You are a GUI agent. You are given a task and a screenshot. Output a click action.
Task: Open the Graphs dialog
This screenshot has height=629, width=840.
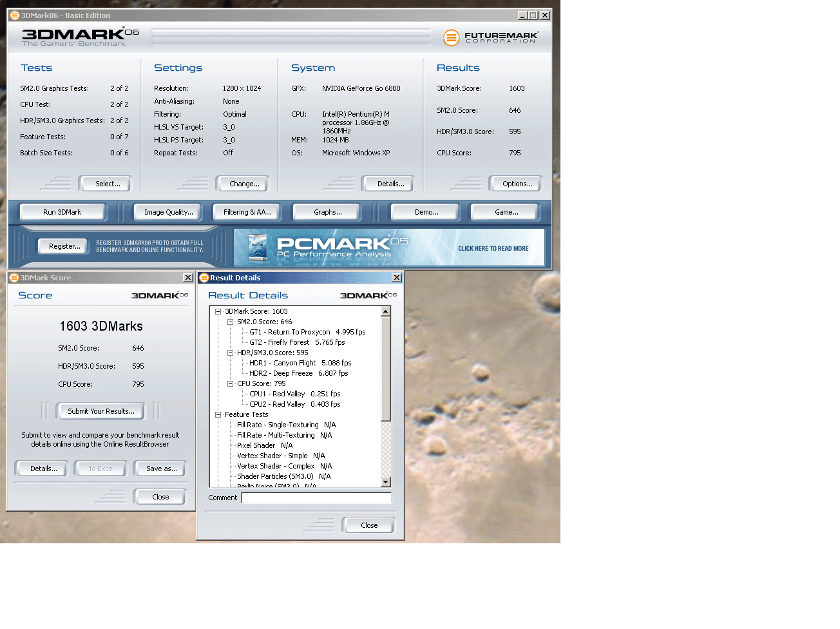click(328, 212)
